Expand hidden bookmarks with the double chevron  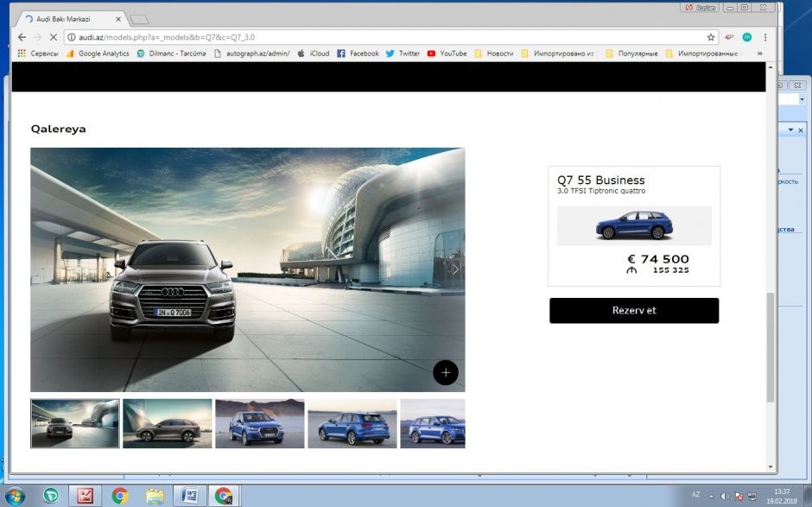(x=759, y=54)
